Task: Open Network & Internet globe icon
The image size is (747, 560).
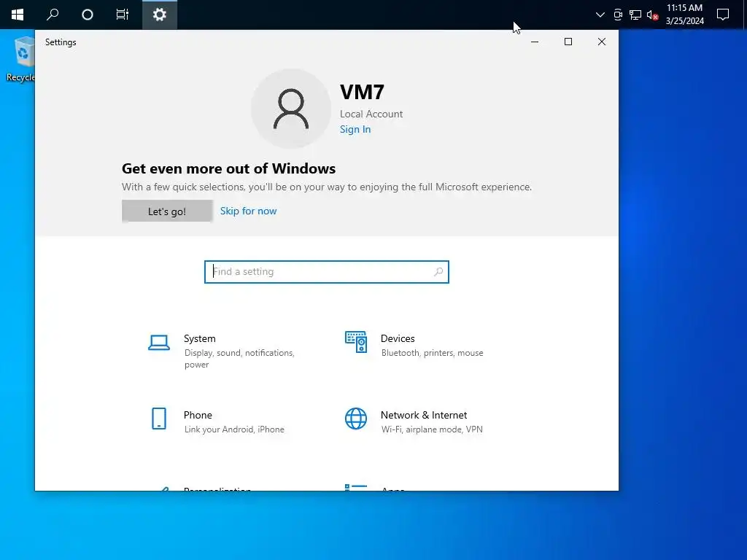Action: (x=356, y=419)
